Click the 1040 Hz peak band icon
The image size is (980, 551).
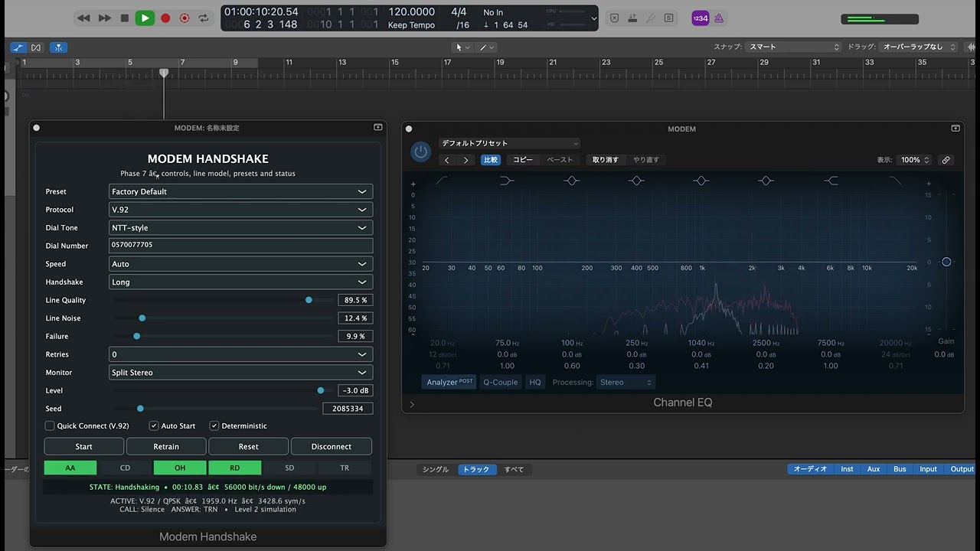pyautogui.click(x=701, y=181)
